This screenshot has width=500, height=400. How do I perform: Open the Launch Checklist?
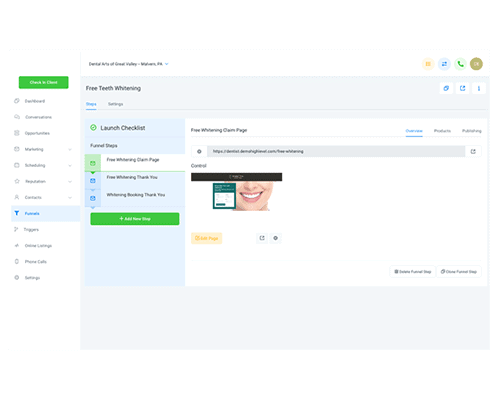pyautogui.click(x=122, y=128)
